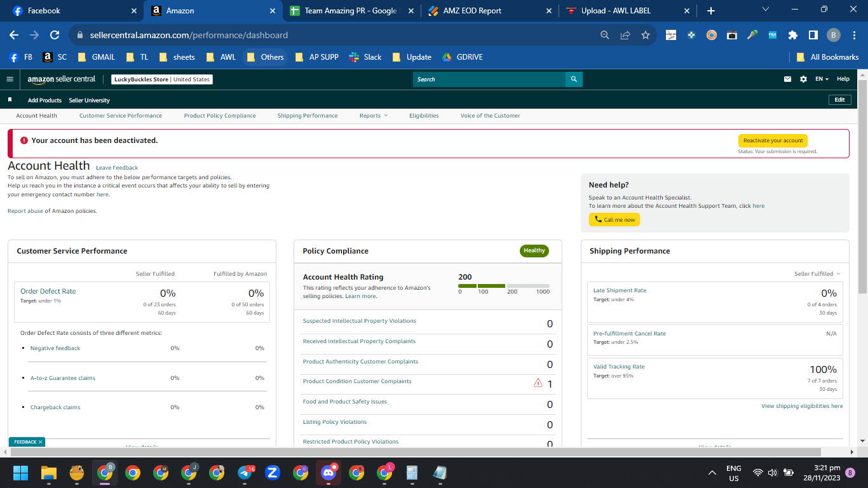Viewport: 868px width, 488px height.
Task: Click the Help link in the header
Action: tap(843, 79)
